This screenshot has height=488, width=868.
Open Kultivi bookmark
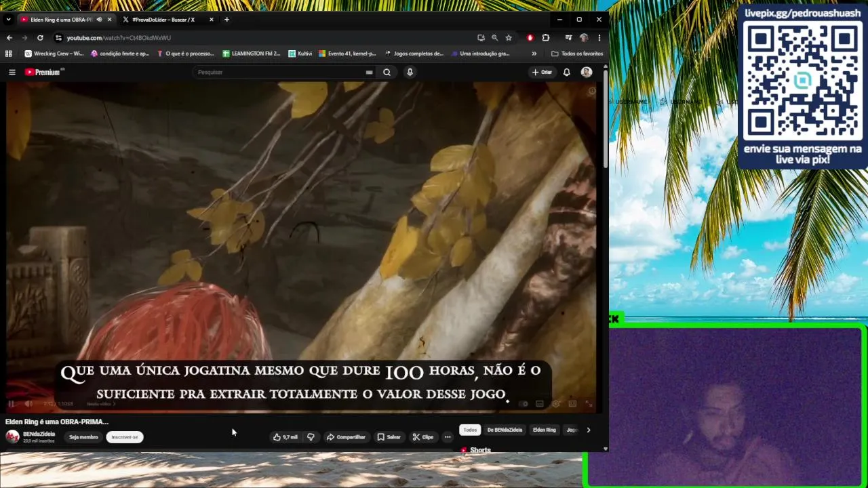[x=300, y=54]
